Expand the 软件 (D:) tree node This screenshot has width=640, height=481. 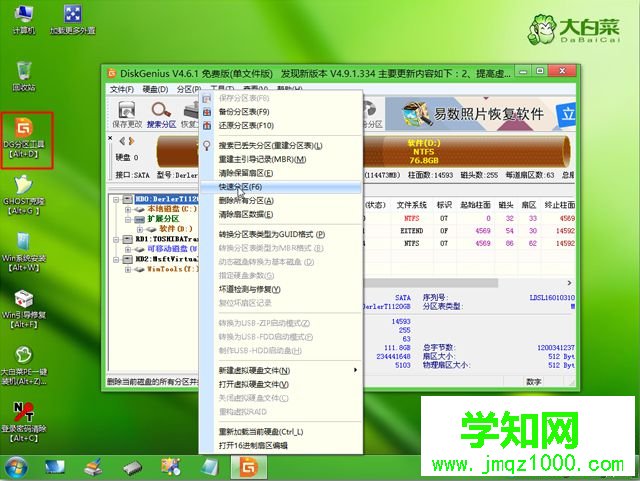pyautogui.click(x=140, y=229)
